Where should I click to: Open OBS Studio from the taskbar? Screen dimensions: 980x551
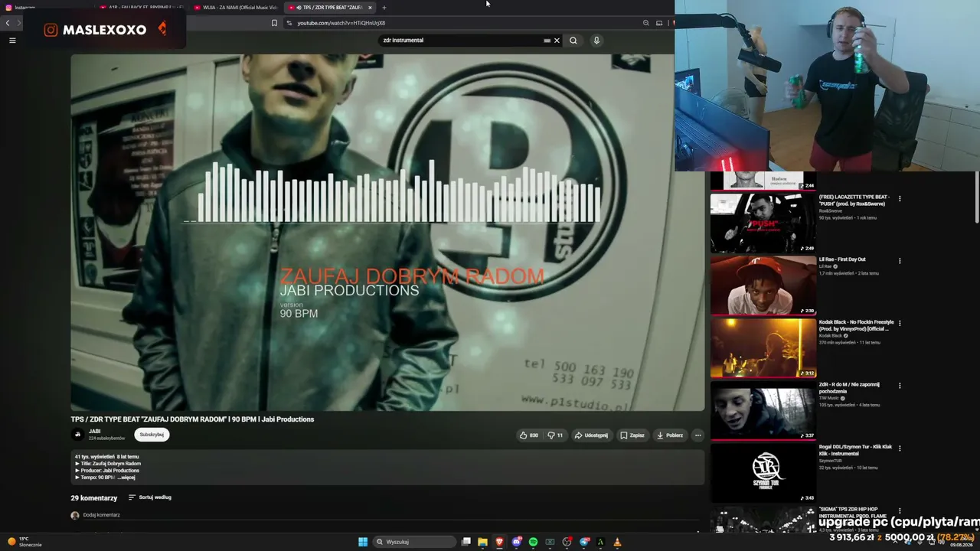pyautogui.click(x=567, y=542)
